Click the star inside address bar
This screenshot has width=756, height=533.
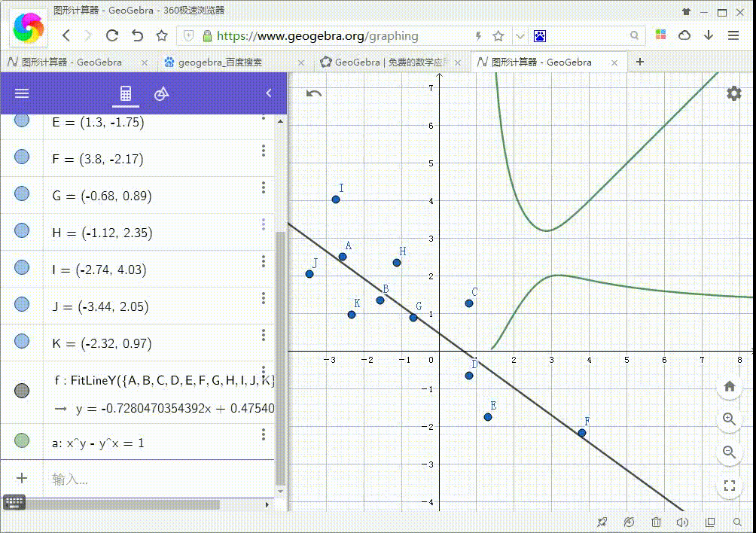tap(498, 36)
